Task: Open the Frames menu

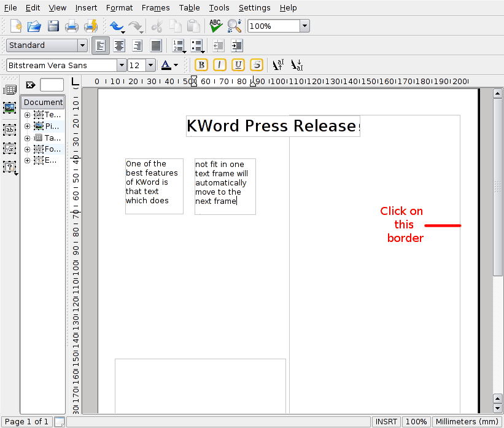Action: coord(155,8)
